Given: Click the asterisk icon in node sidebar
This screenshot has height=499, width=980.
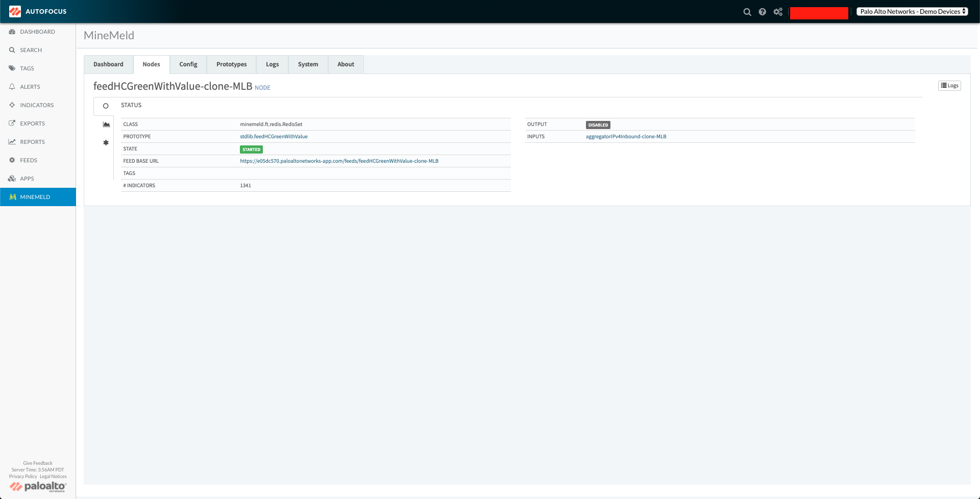Looking at the screenshot, I should click(x=106, y=143).
